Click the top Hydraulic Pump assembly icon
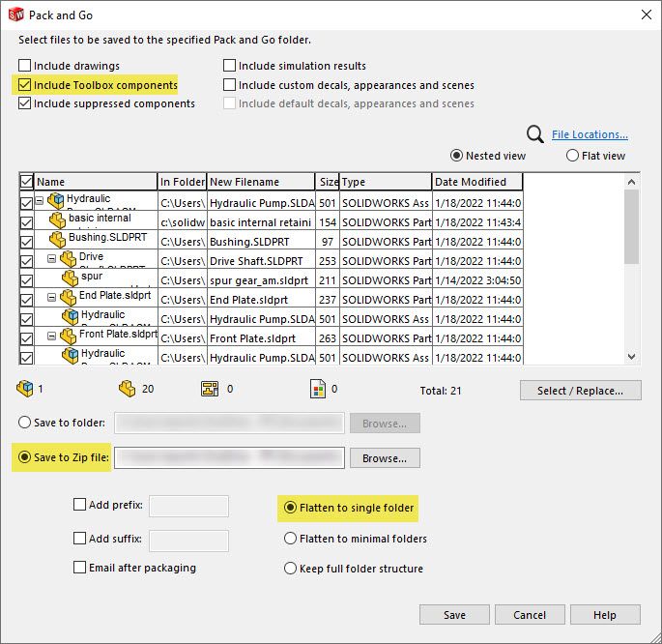Screen dimensions: 662x644 [56, 201]
